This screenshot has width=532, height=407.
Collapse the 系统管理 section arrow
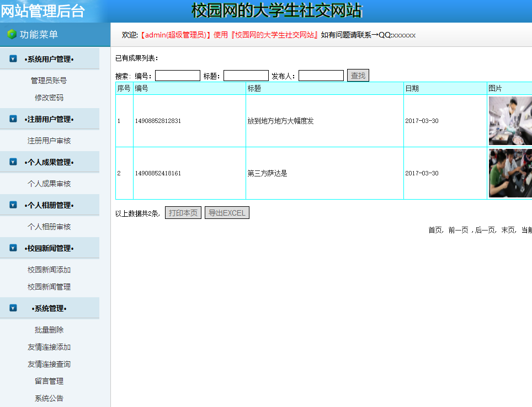(x=13, y=308)
